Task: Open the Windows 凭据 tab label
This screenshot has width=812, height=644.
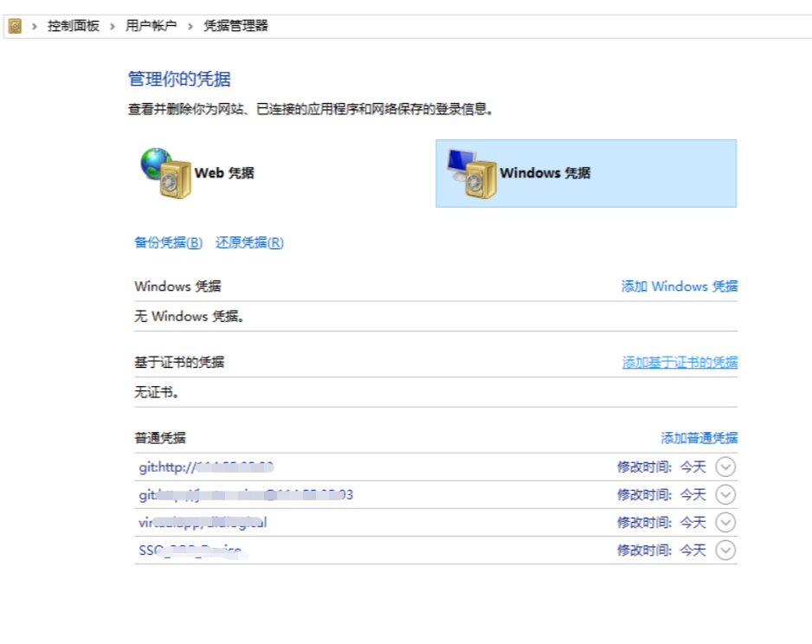Action: [x=545, y=173]
